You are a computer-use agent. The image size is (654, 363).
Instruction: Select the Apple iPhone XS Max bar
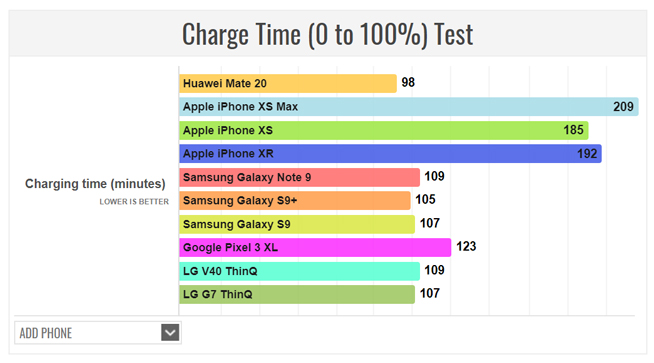click(x=409, y=107)
